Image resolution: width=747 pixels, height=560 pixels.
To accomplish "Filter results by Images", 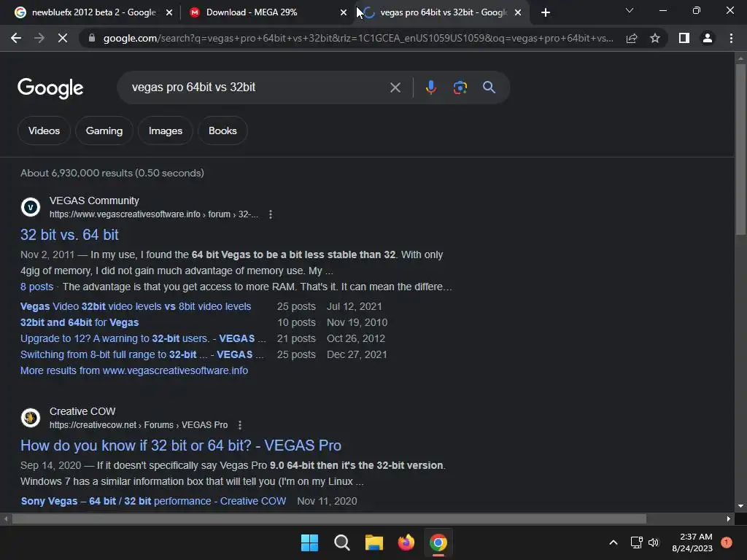I will [x=166, y=131].
